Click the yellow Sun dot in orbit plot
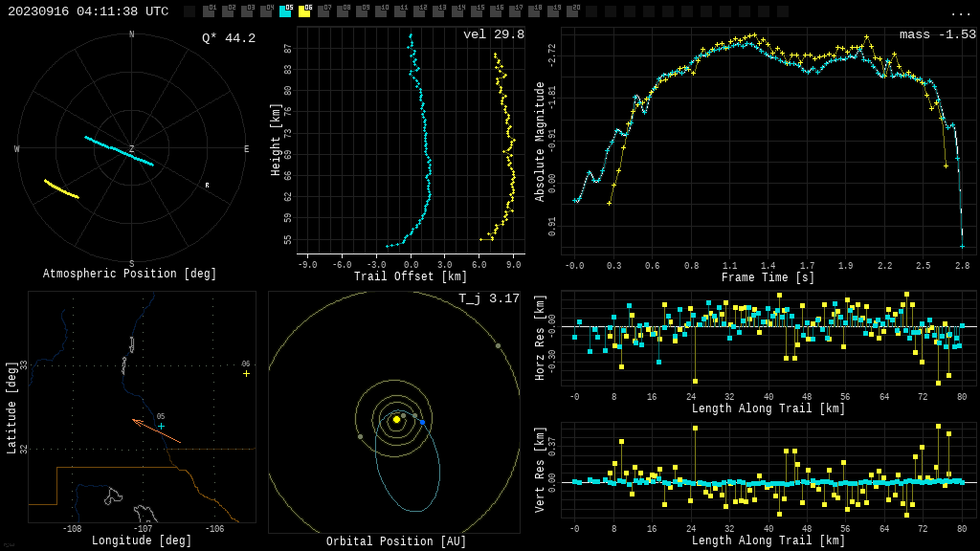The width and height of the screenshot is (980, 551). 396,420
